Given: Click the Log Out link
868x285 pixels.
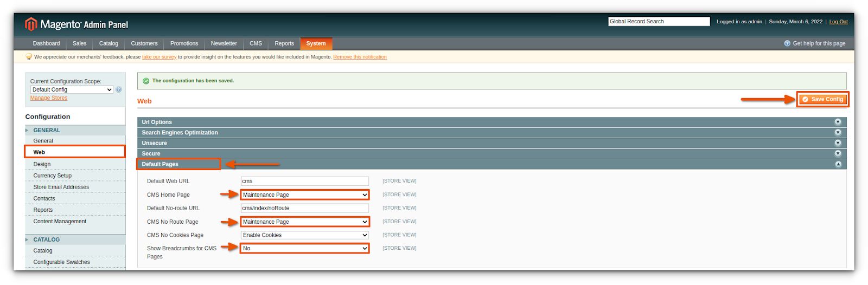Looking at the screenshot, I should coord(838,22).
